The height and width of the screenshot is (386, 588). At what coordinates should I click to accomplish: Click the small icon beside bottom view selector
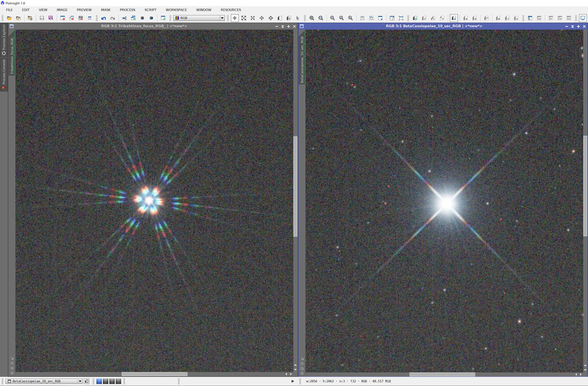(86, 381)
